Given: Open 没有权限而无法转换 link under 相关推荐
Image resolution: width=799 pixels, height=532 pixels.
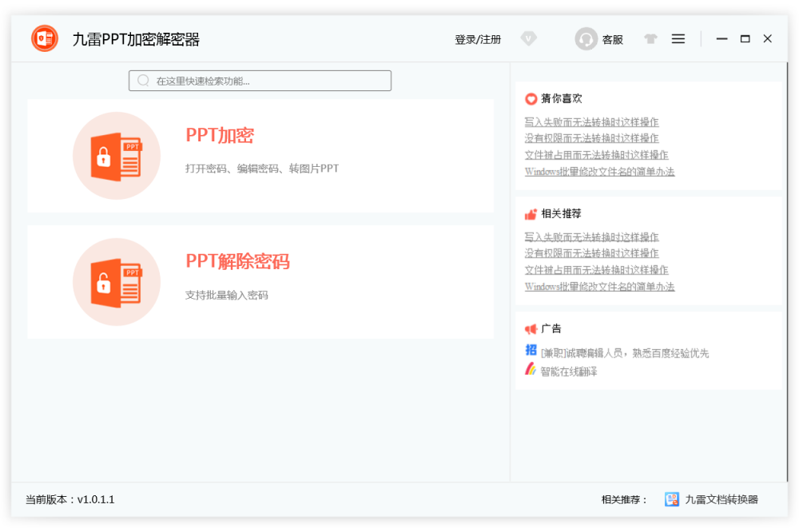Looking at the screenshot, I should (591, 253).
